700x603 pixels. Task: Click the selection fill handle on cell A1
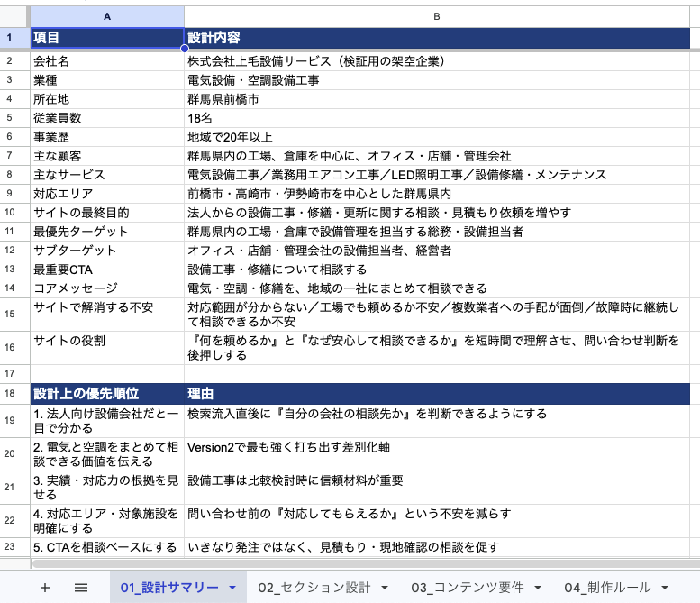(x=185, y=49)
